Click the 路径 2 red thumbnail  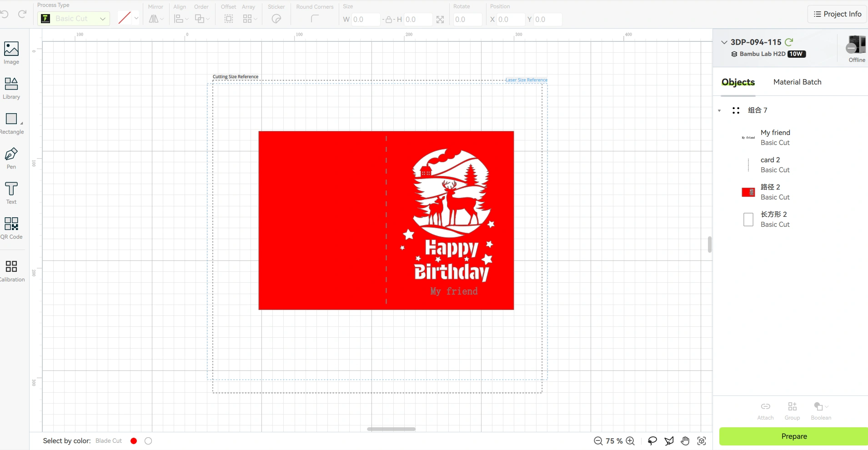point(748,192)
